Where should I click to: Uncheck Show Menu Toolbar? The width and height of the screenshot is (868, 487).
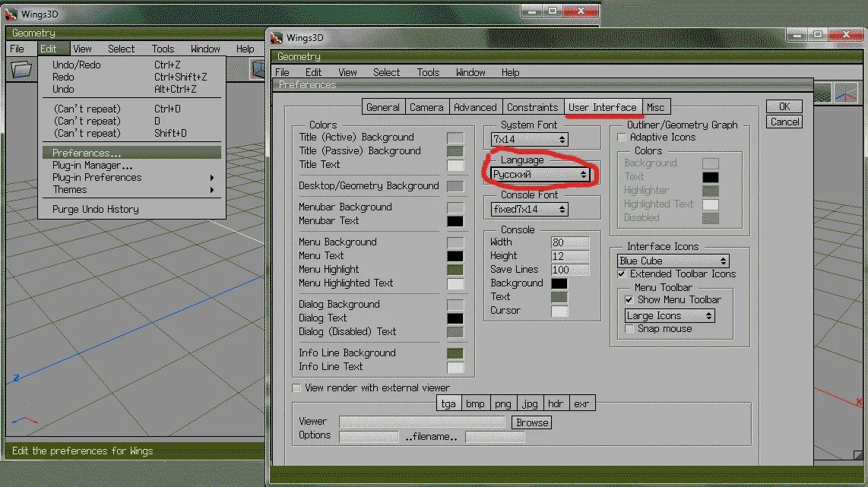tap(629, 300)
